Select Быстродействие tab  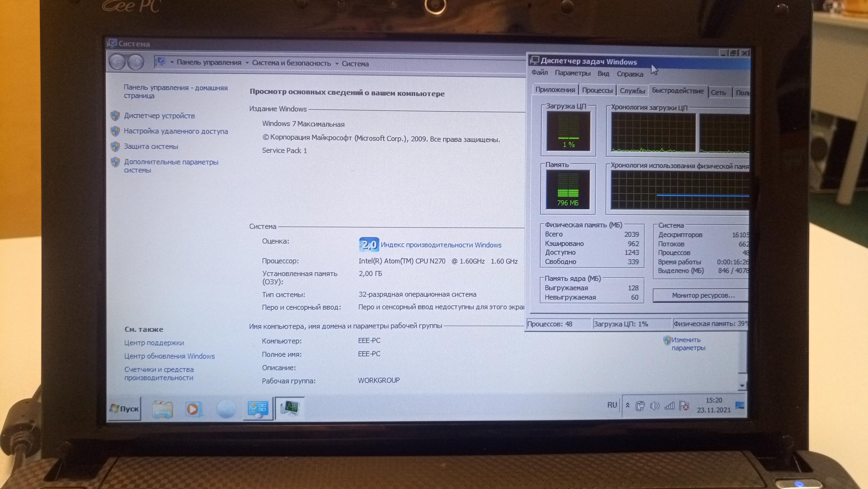[678, 91]
